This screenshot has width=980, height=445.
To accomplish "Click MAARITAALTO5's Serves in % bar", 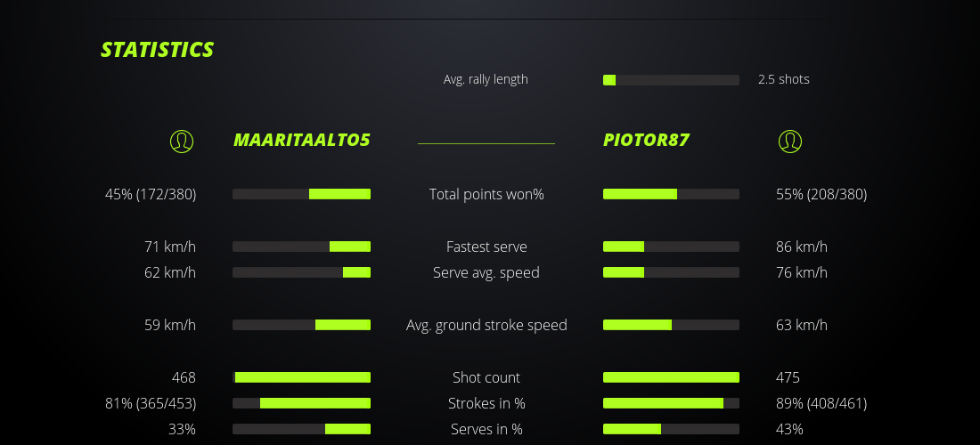I will point(301,429).
